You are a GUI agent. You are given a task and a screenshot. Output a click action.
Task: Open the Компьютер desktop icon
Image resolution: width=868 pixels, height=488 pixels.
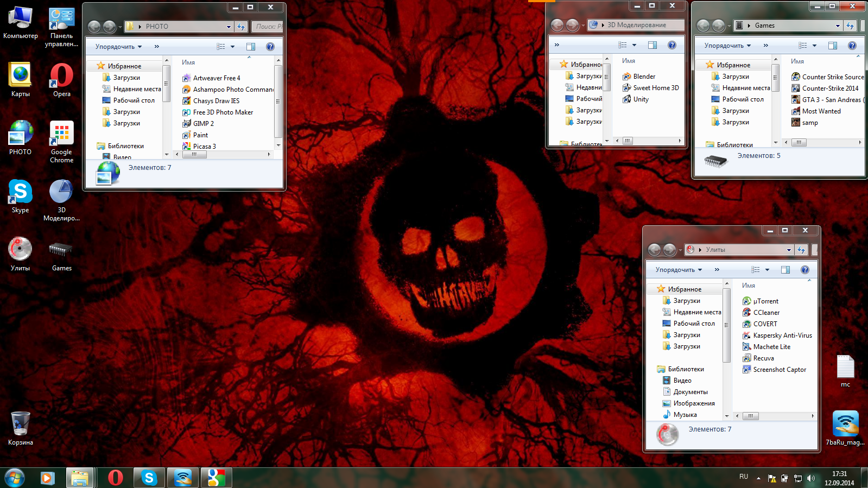pos(20,23)
